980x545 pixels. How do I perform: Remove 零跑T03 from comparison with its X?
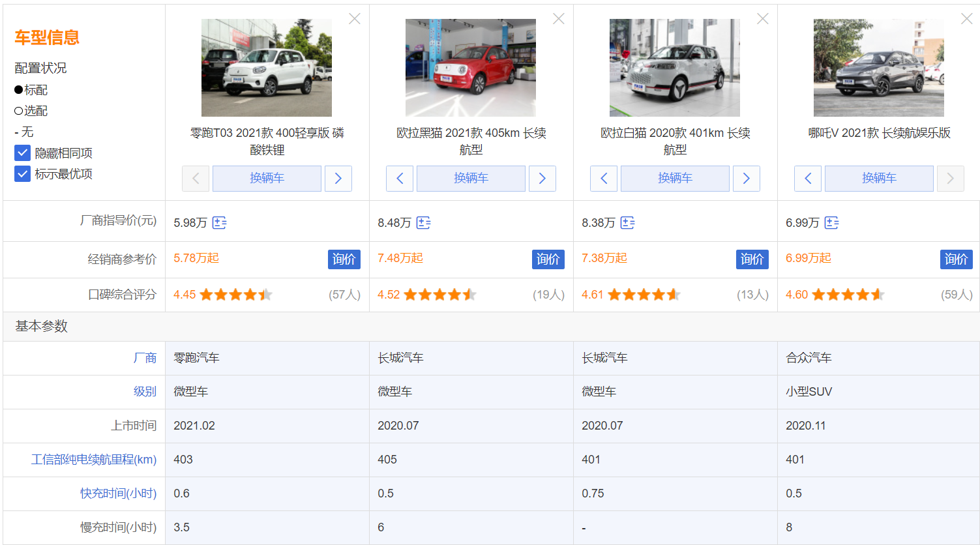(355, 19)
